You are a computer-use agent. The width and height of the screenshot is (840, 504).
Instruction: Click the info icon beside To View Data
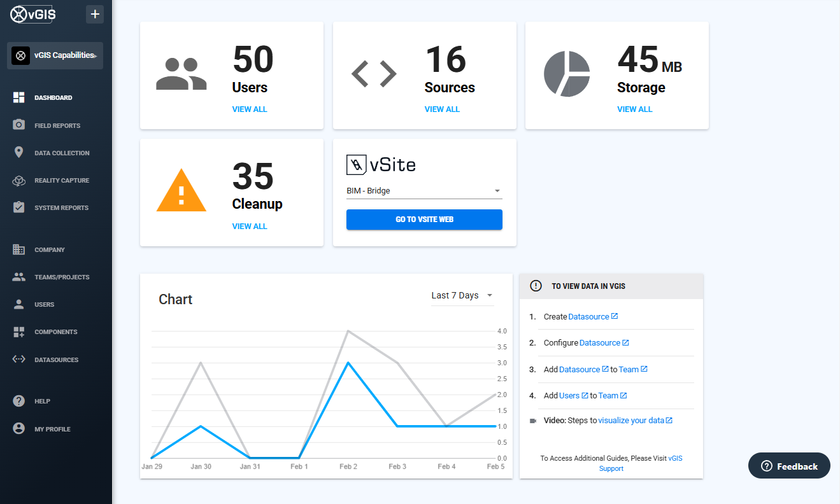536,286
